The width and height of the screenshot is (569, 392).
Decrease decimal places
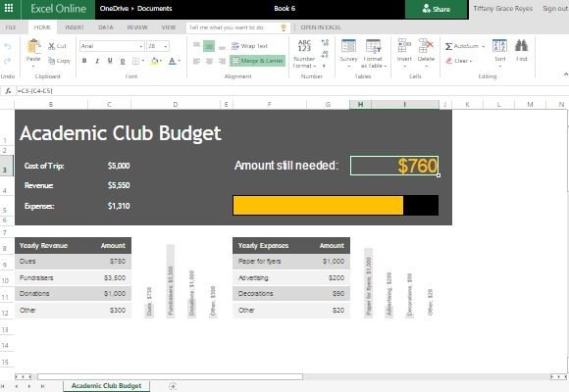325,55
